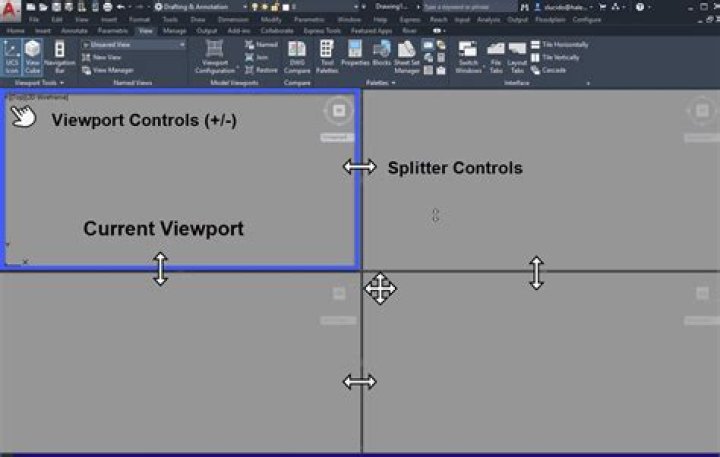Expand the Palettes panel arrow
The width and height of the screenshot is (720, 457).
(394, 83)
